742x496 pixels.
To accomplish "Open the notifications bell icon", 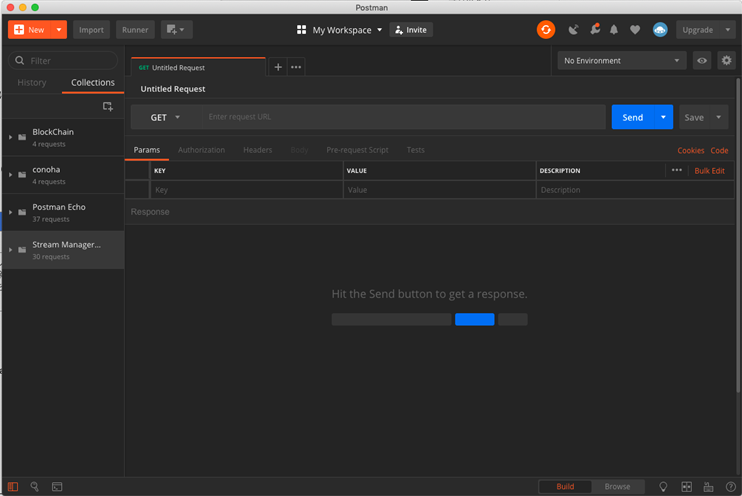I will coord(614,30).
